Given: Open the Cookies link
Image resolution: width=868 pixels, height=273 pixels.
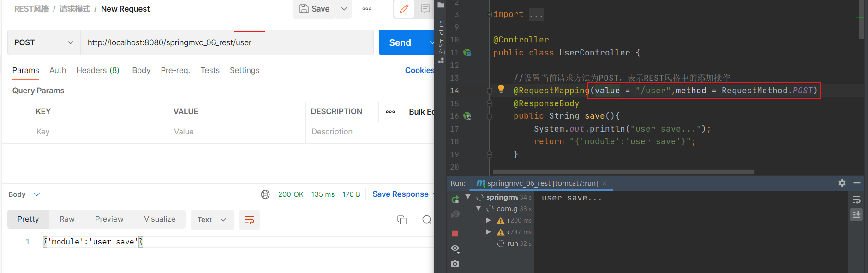Looking at the screenshot, I should (x=419, y=70).
